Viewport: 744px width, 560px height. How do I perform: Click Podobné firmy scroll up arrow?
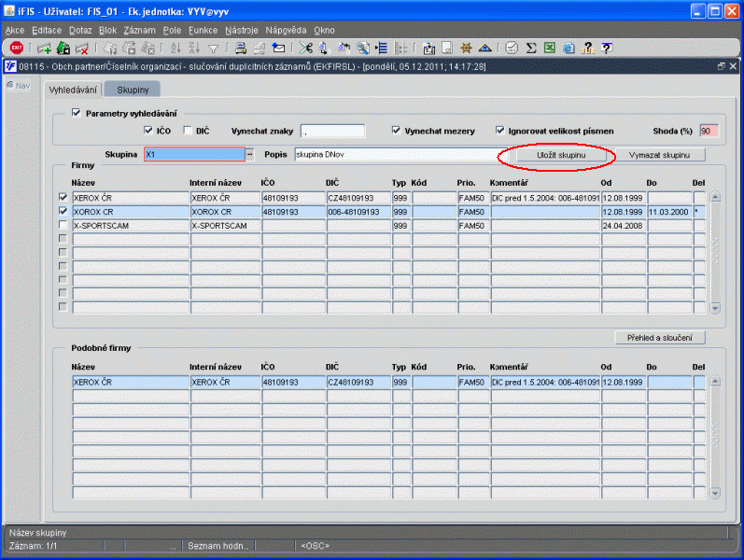click(715, 381)
